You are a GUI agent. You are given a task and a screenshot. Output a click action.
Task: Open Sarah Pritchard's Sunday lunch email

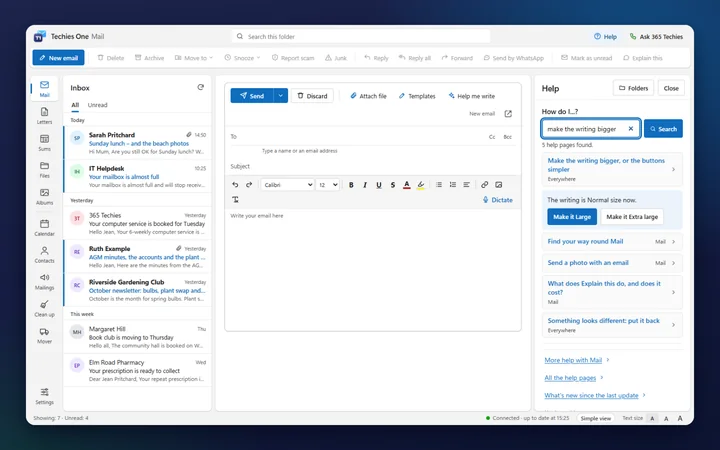(138, 143)
